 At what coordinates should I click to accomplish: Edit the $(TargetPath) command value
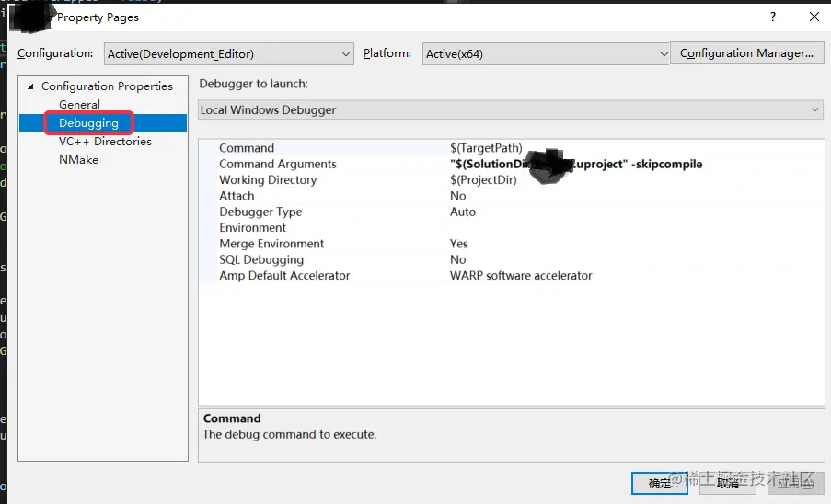point(486,148)
